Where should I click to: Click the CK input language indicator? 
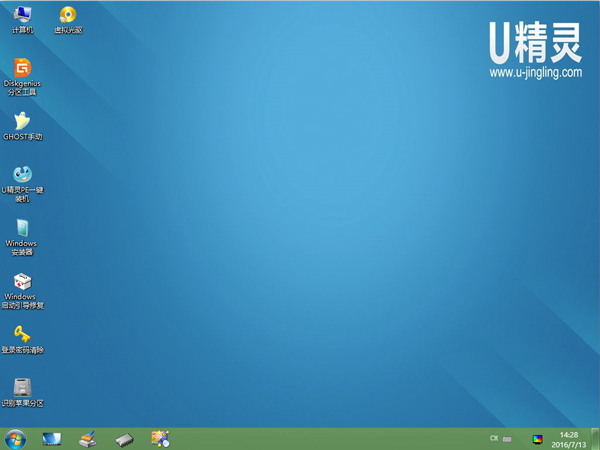click(494, 439)
